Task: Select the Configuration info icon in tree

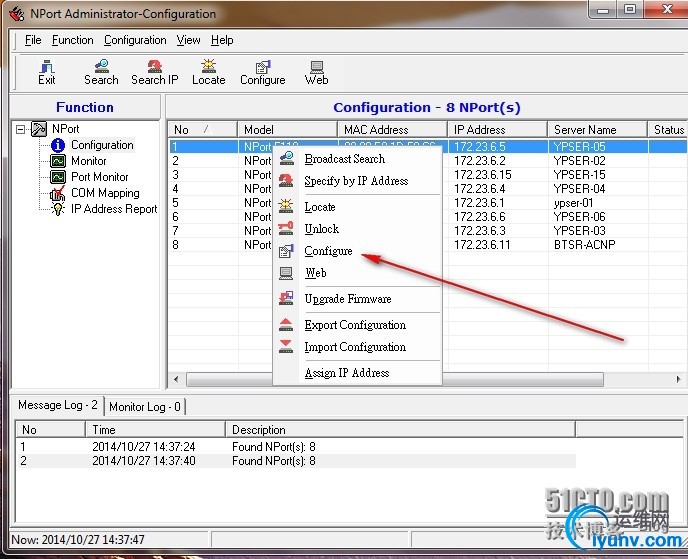Action: 58,145
